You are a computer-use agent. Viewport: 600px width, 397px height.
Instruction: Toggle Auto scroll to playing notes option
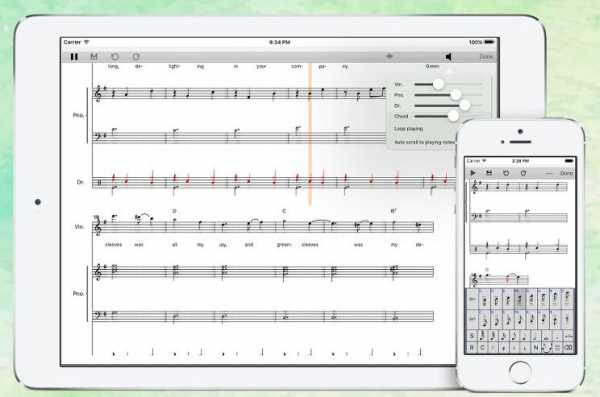(425, 142)
